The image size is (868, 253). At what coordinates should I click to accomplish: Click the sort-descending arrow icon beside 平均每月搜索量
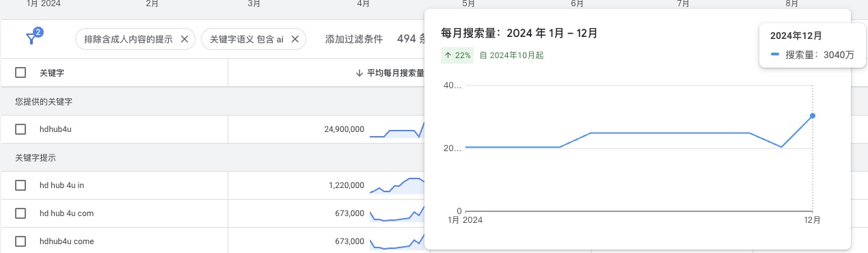click(x=360, y=73)
